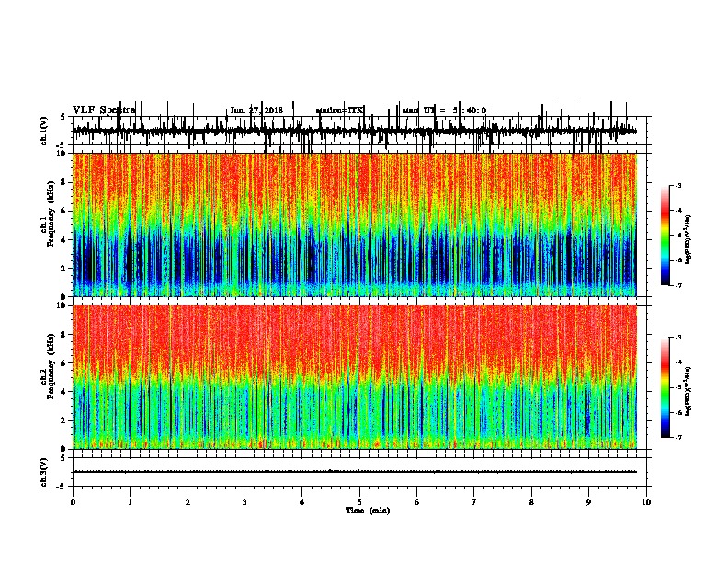Click the ch.1 spectrogram color bar
Screen dimensions: 728x563
click(x=665, y=236)
